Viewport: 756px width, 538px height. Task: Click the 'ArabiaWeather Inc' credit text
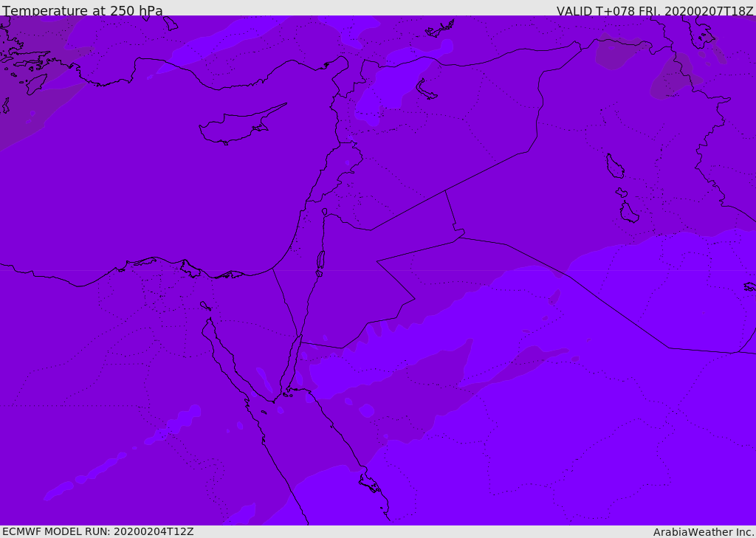click(x=704, y=532)
